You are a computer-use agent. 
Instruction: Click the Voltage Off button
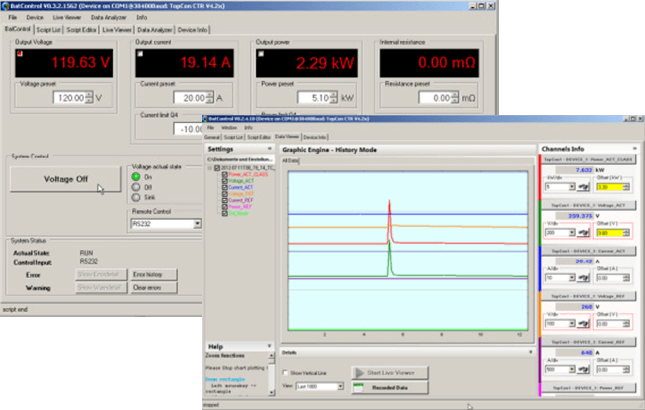pos(66,179)
